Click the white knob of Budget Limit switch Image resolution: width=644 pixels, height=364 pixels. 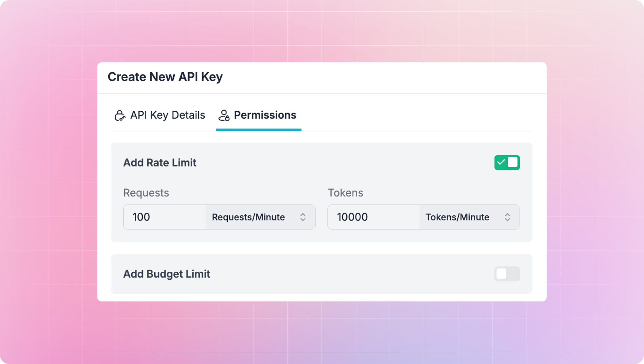click(501, 274)
